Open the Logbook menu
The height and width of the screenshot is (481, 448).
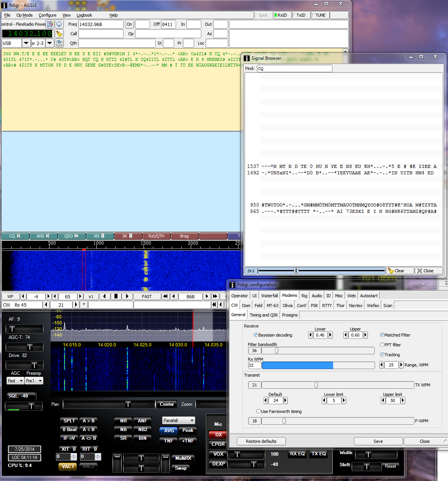point(84,15)
